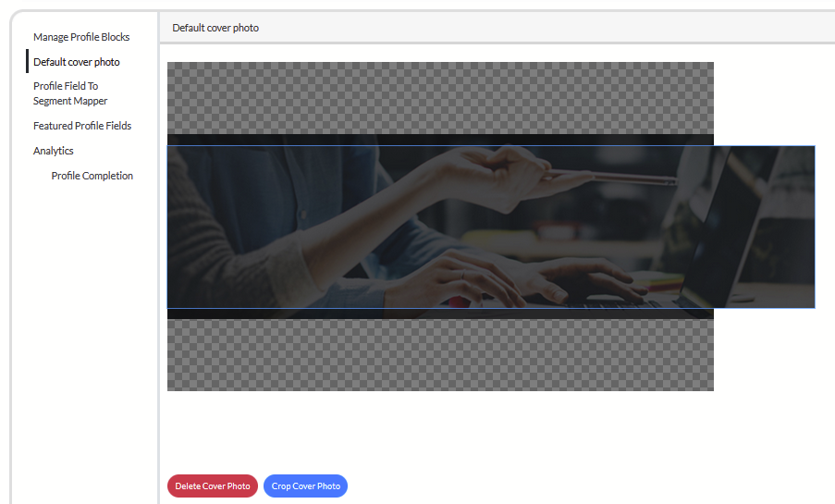Image resolution: width=835 pixels, height=504 pixels.
Task: Click the dark image strip below the crop box
Action: tap(440, 313)
